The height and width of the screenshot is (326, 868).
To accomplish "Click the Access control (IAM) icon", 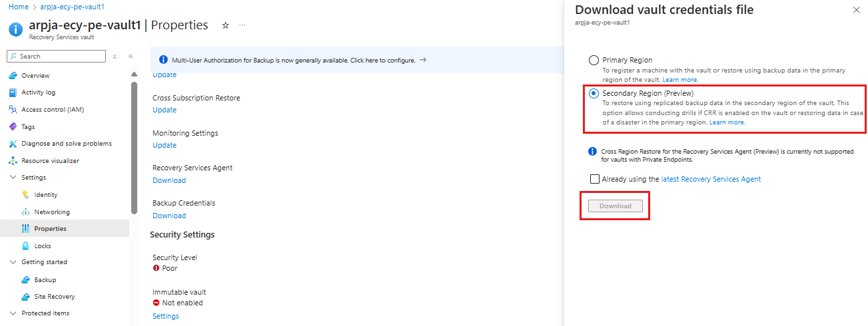I will tap(13, 110).
